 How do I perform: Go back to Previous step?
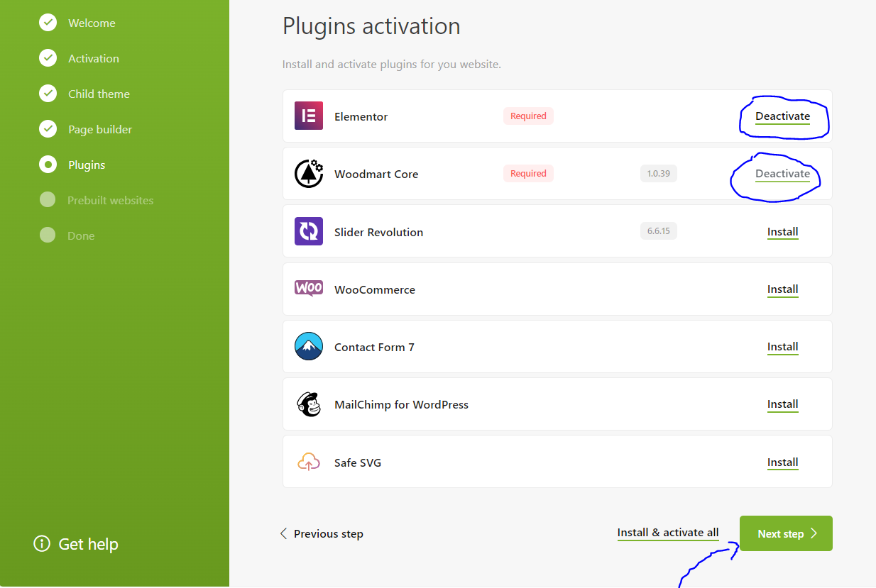(x=322, y=534)
